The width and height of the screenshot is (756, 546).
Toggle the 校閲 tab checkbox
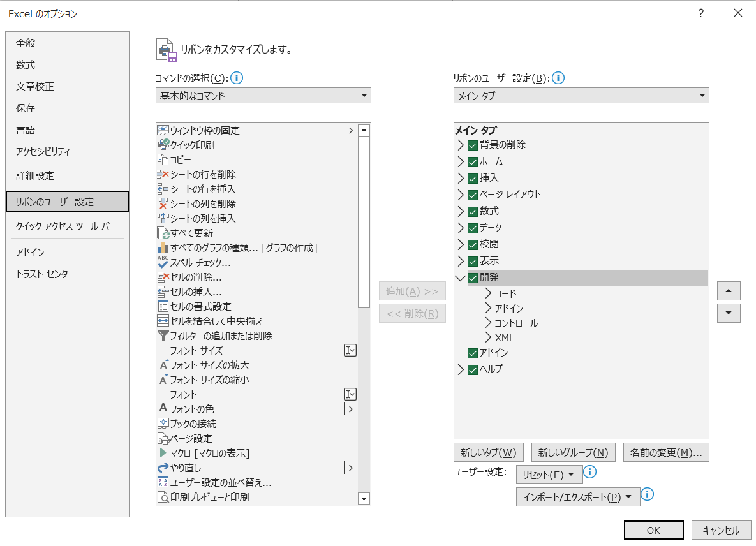click(x=473, y=245)
